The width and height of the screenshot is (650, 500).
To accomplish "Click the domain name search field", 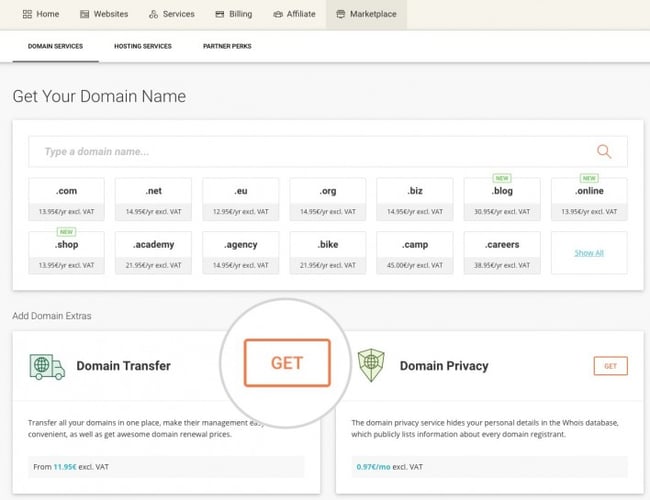I will tap(300, 152).
